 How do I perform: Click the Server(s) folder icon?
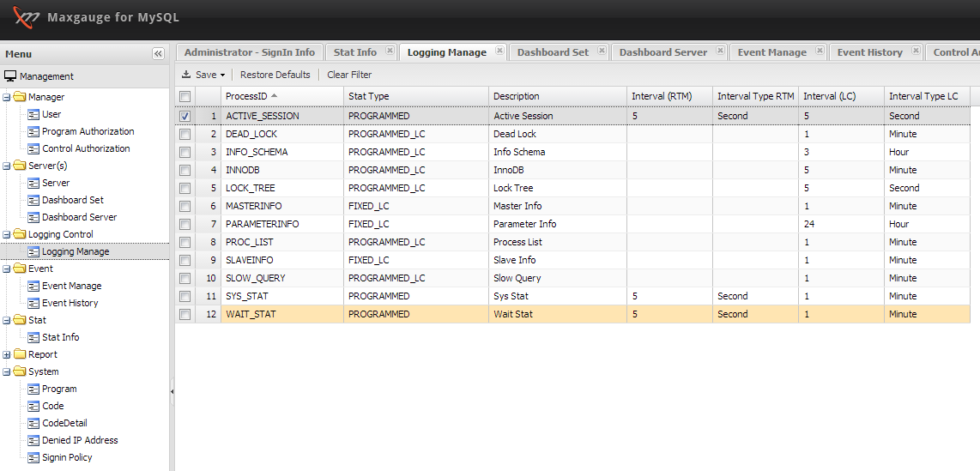pos(20,166)
